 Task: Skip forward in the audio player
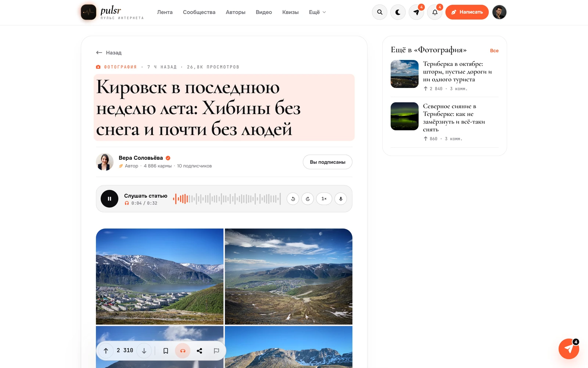coord(308,199)
